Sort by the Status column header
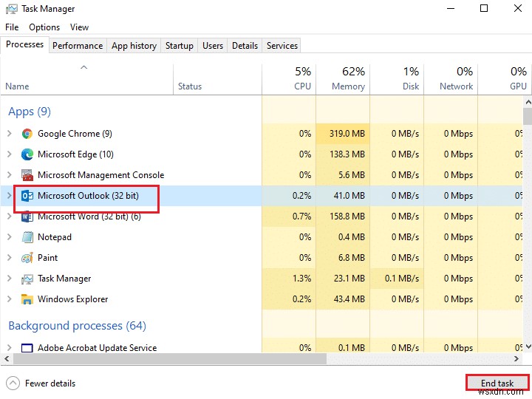 (x=217, y=79)
